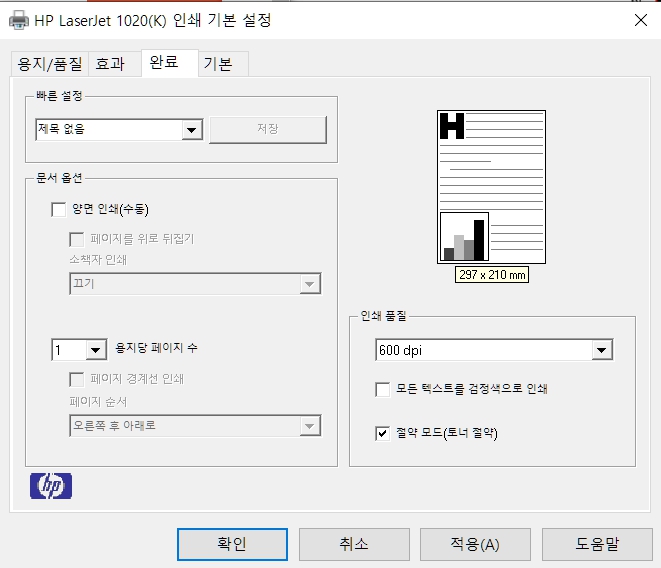Screen dimensions: 661x568
Task: Uncheck 절약 모드(토너 절약)
Action: (382, 433)
